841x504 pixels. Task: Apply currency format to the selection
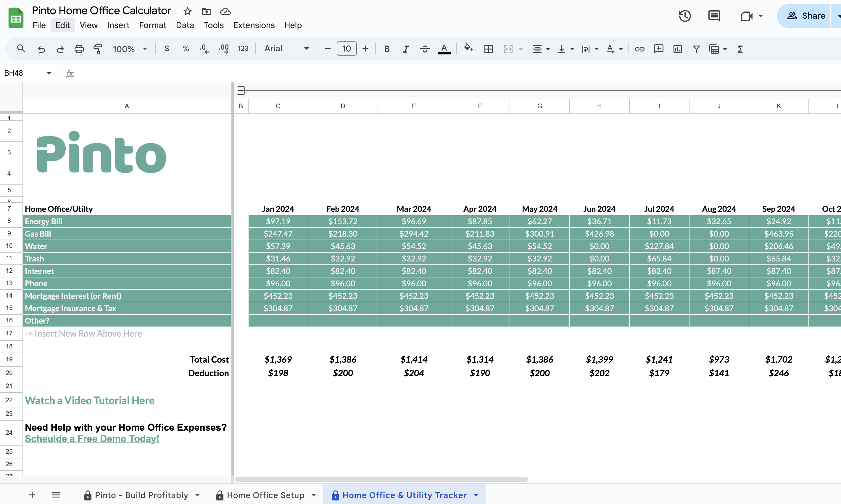167,49
